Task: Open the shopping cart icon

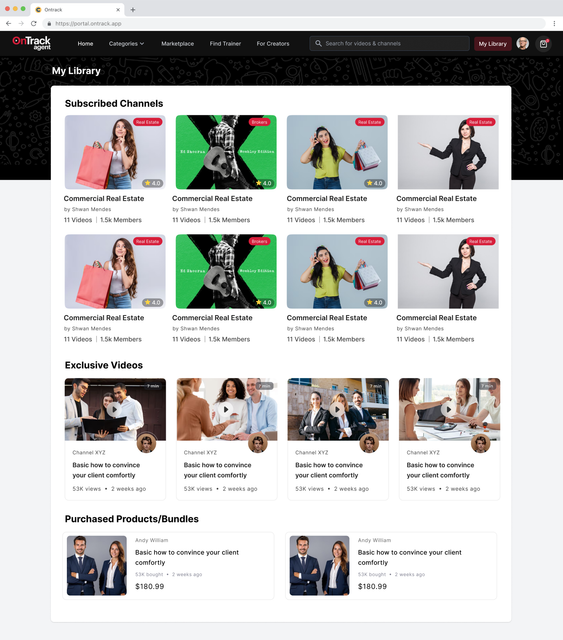Action: 543,44
